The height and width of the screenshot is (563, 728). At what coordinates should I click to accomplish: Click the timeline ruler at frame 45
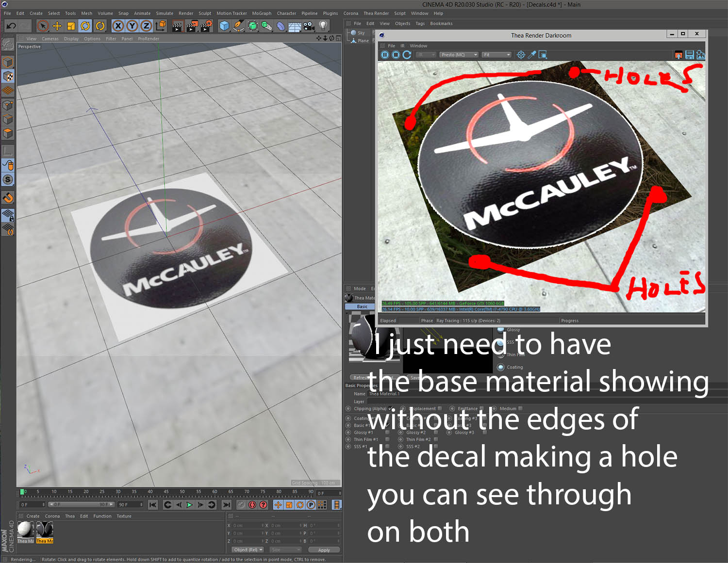[x=166, y=493]
